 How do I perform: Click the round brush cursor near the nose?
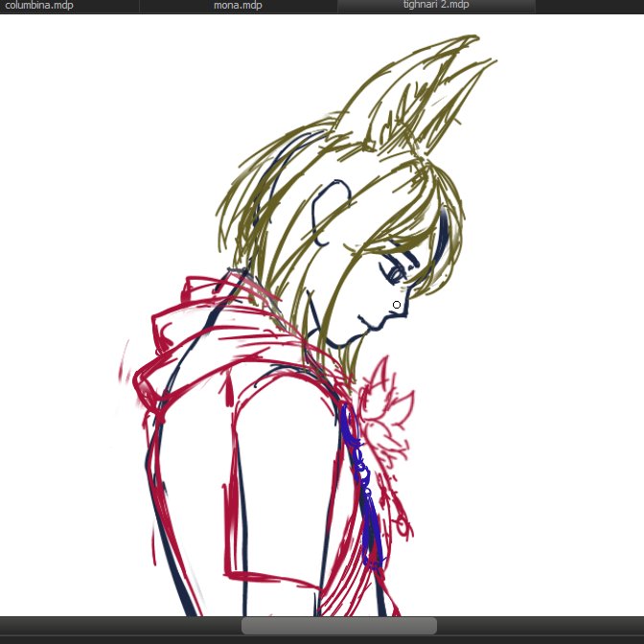coord(397,305)
